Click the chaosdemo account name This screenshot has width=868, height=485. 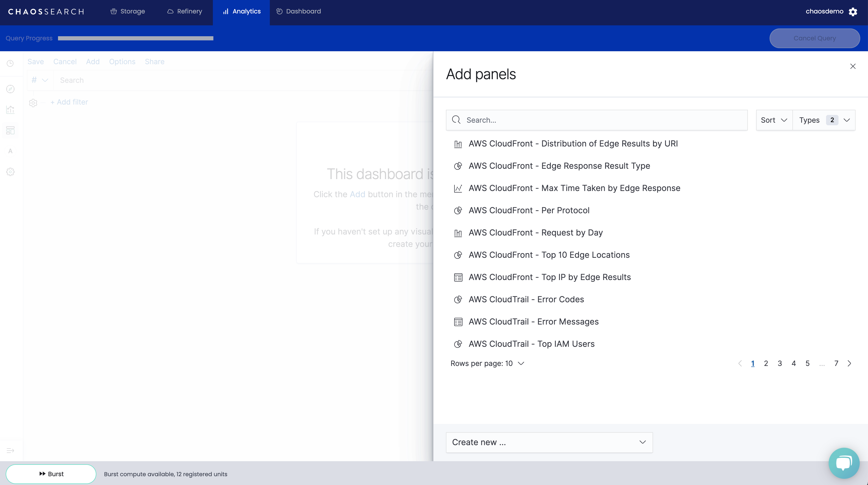(824, 11)
